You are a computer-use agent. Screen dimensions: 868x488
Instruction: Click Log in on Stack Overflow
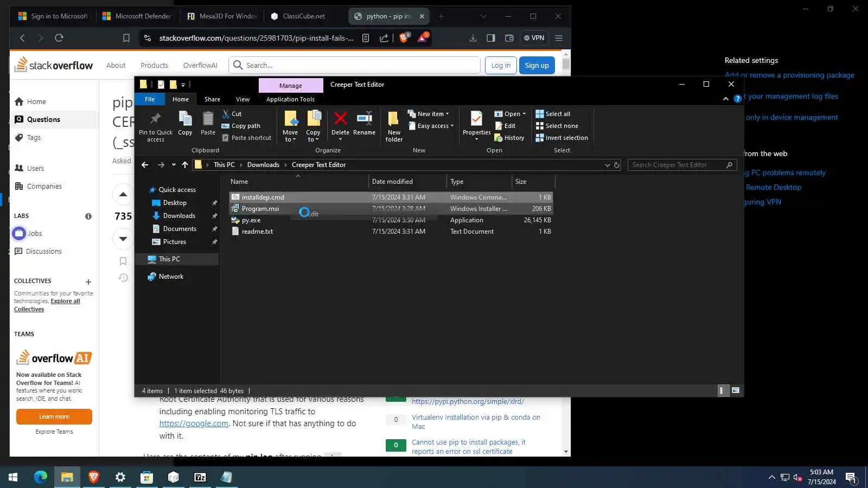coord(501,66)
